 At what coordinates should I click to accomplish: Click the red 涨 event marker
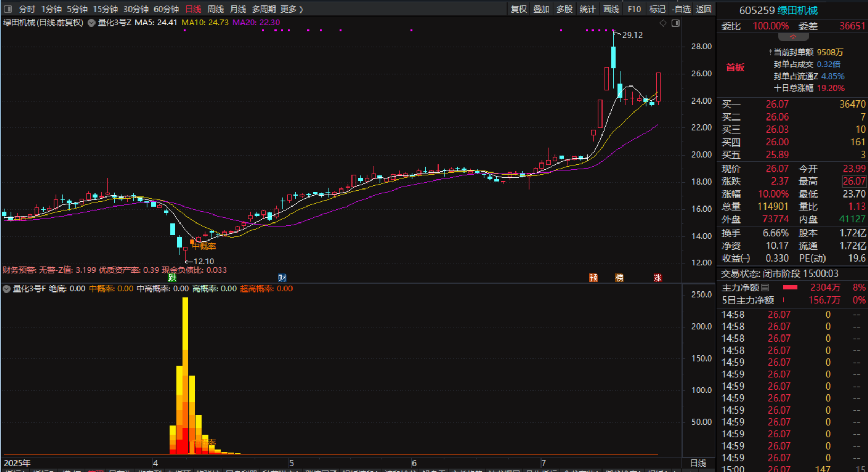click(658, 278)
